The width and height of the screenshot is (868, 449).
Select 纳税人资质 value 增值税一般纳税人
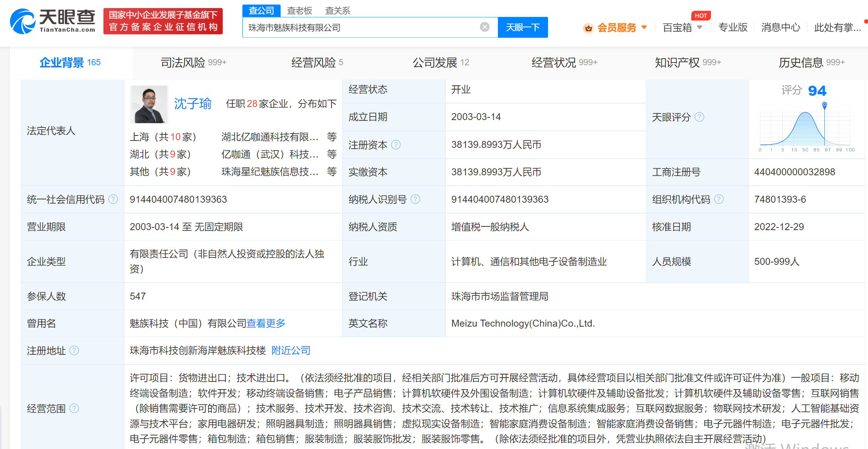[x=490, y=227]
